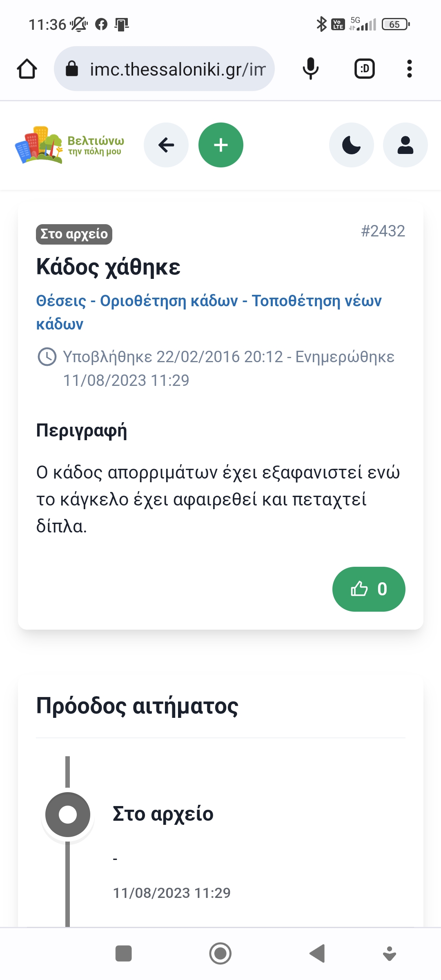Open the browser tab switcher
Screen dimensions: 441x980
364,69
